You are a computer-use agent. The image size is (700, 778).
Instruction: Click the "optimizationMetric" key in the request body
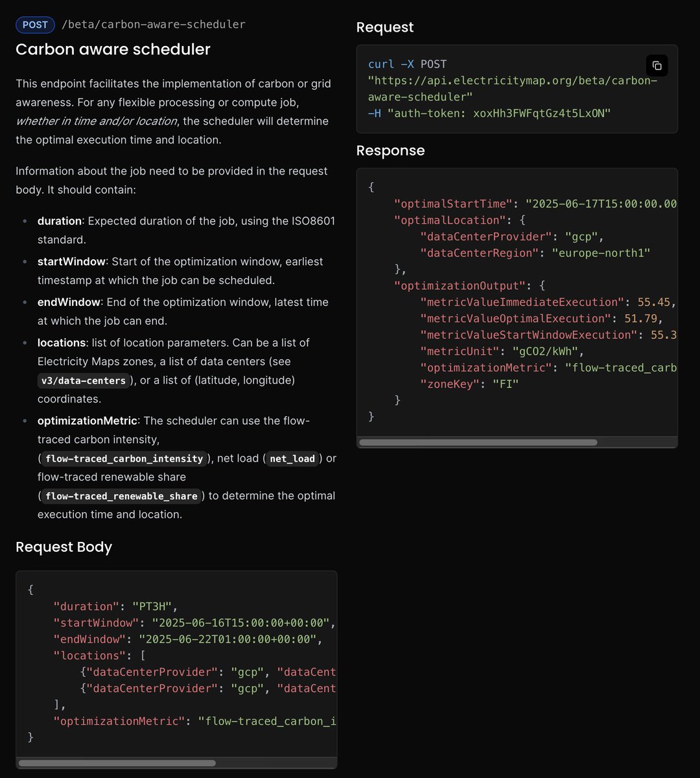[119, 721]
